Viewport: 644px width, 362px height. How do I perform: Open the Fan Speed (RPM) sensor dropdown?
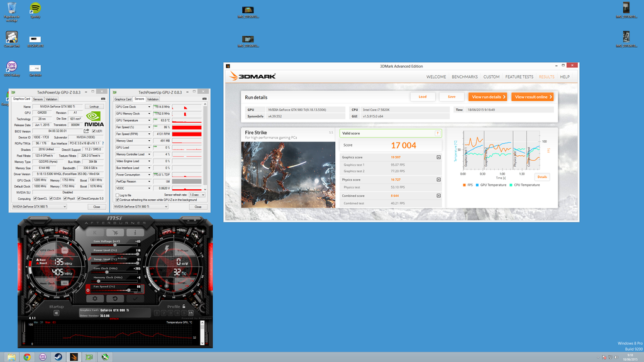(x=149, y=134)
